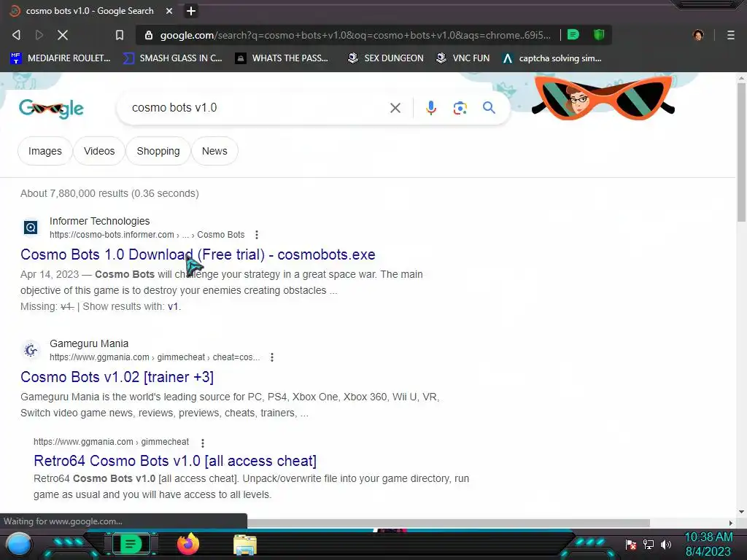This screenshot has height=560, width=747.
Task: Click the Informer Technologies result favicon
Action: tap(31, 227)
